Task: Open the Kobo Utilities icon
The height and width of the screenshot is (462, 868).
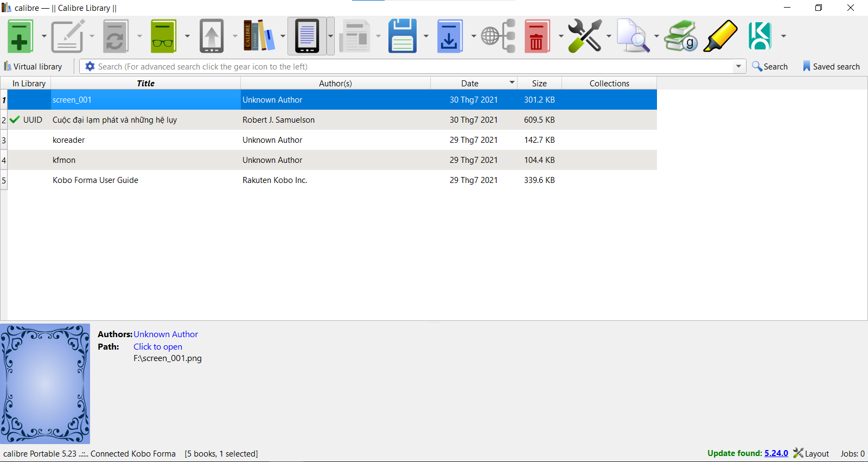Action: coord(759,36)
